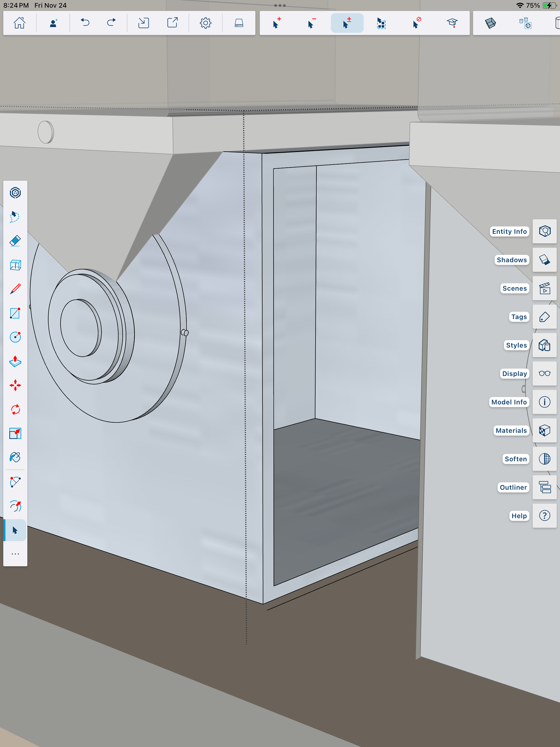Open the Entity Info panel
The width and height of the screenshot is (560, 747).
[x=544, y=231]
